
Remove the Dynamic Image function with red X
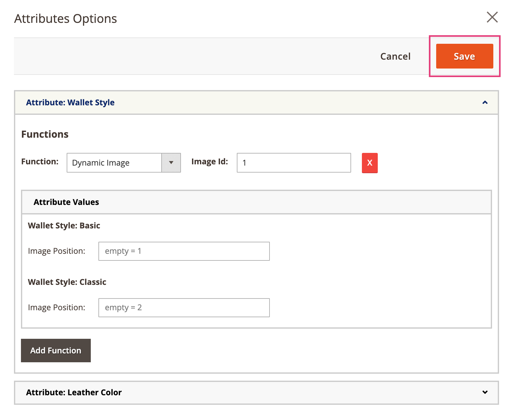[369, 163]
